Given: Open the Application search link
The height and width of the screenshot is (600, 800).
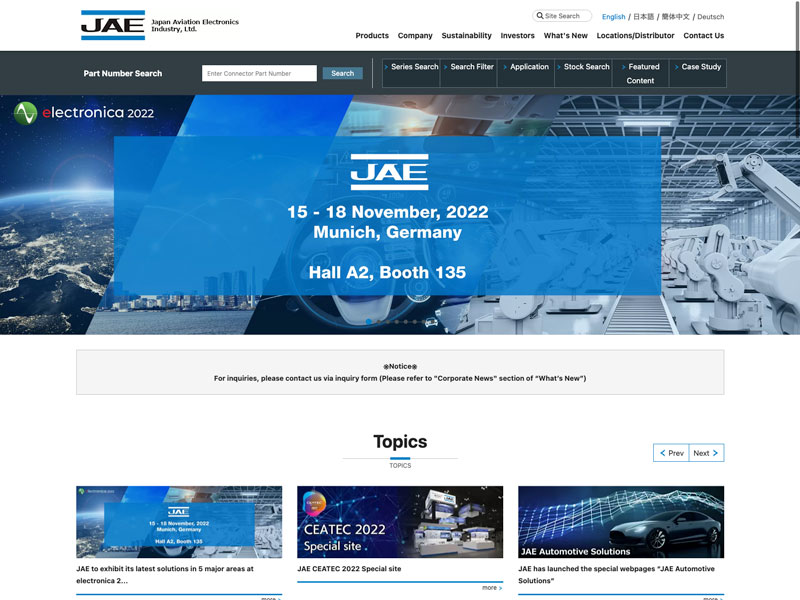Looking at the screenshot, I should coord(526,67).
